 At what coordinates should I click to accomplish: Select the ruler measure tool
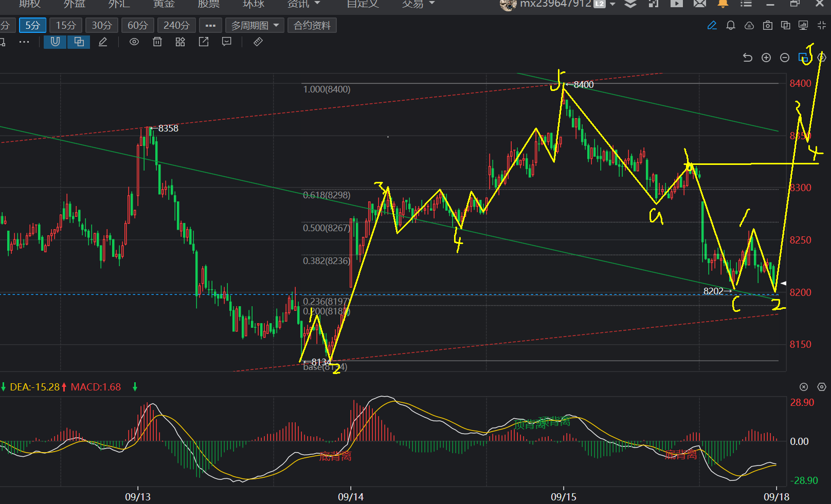point(258,42)
